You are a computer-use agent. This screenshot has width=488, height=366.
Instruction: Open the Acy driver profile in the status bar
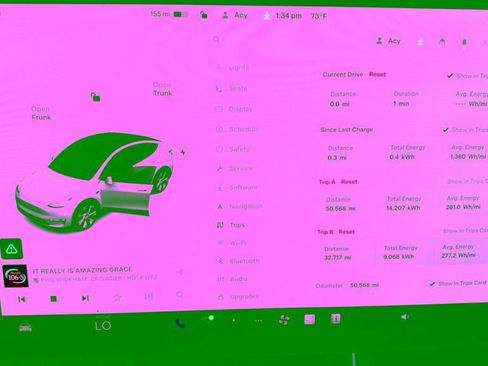[235, 15]
